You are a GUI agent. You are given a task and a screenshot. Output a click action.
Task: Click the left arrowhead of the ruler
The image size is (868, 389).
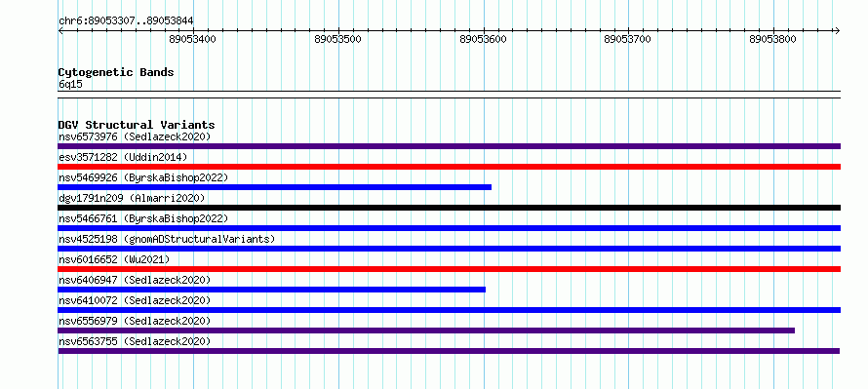60,30
